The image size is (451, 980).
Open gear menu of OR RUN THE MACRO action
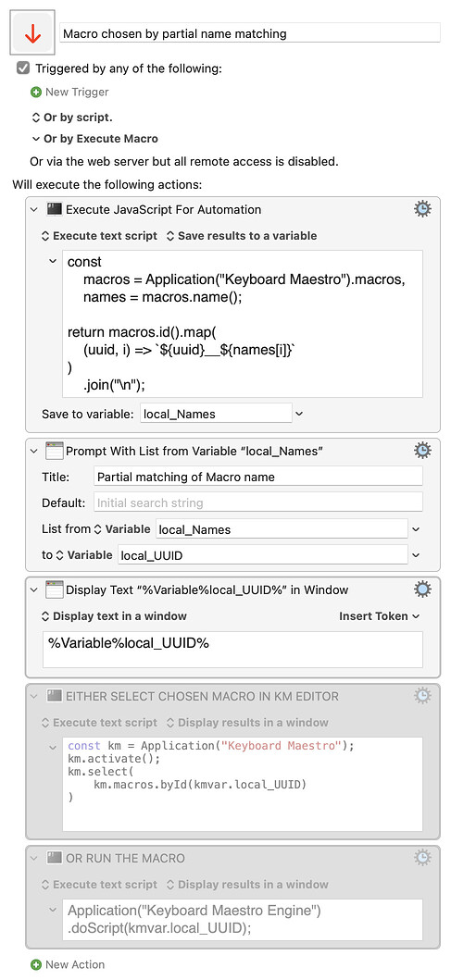(x=423, y=857)
